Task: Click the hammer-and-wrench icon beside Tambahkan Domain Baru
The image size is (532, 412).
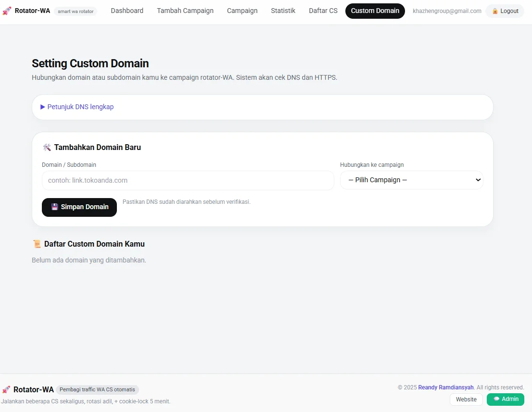Action: pos(47,147)
